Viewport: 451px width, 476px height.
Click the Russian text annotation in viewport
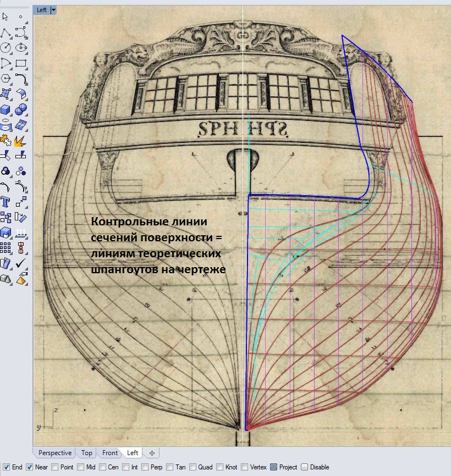(x=156, y=246)
